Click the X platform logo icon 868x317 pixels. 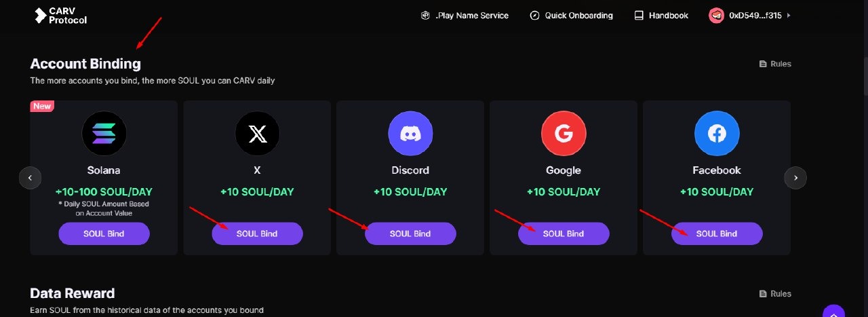pos(257,134)
